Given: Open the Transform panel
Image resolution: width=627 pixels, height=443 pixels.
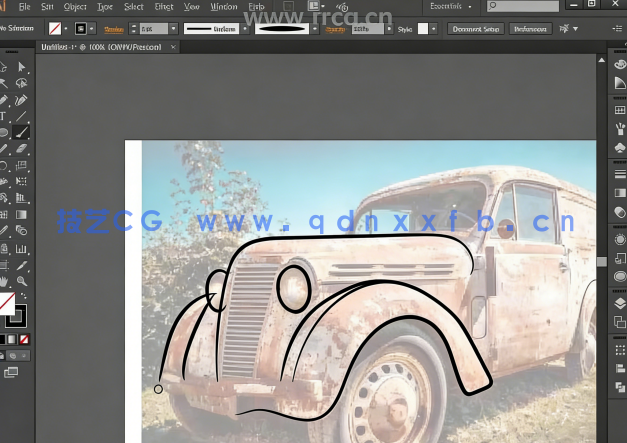Looking at the screenshot, I should 619,350.
